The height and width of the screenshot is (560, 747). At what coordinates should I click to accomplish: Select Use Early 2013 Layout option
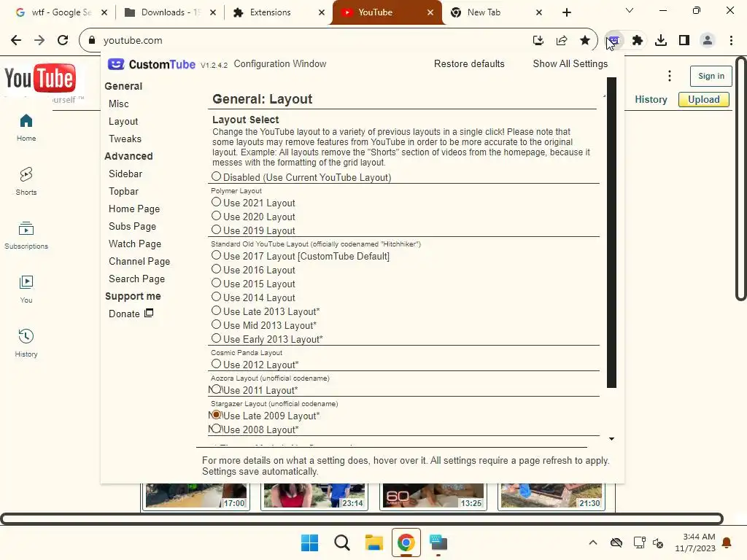[216, 338]
